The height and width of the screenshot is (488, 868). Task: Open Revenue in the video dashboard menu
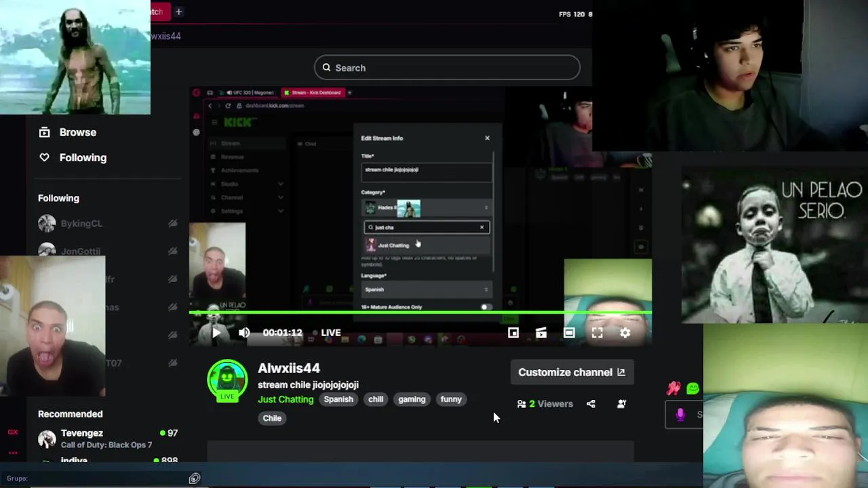248,157
